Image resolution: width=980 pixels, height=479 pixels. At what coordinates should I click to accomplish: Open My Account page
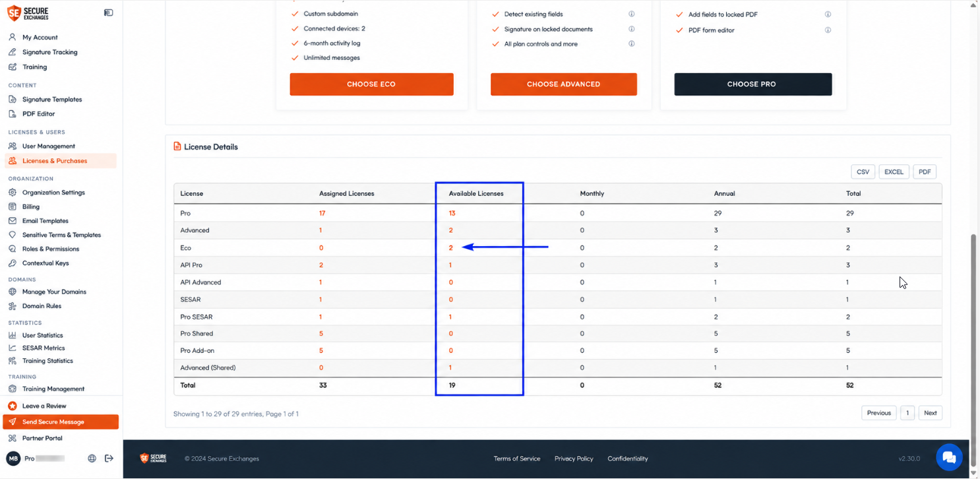click(40, 38)
